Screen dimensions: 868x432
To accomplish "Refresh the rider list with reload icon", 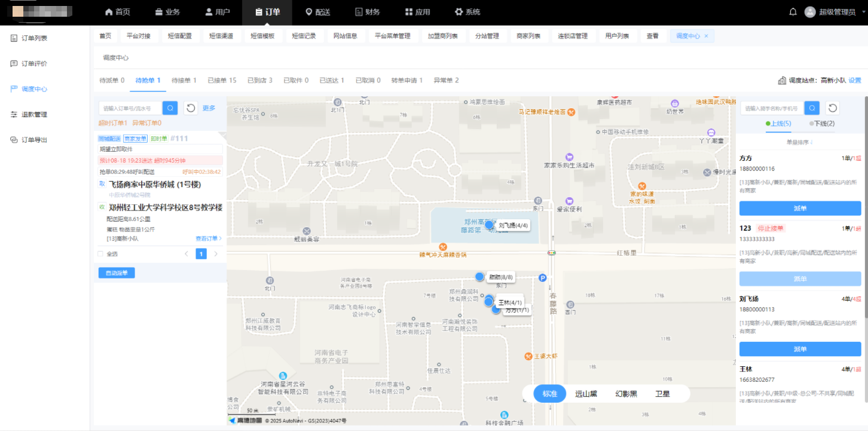I will pos(833,108).
